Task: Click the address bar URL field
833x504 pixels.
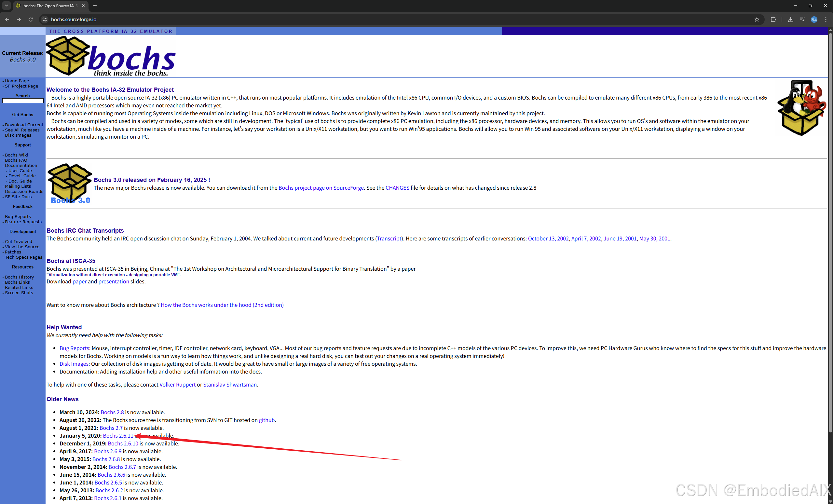Action: [x=399, y=20]
